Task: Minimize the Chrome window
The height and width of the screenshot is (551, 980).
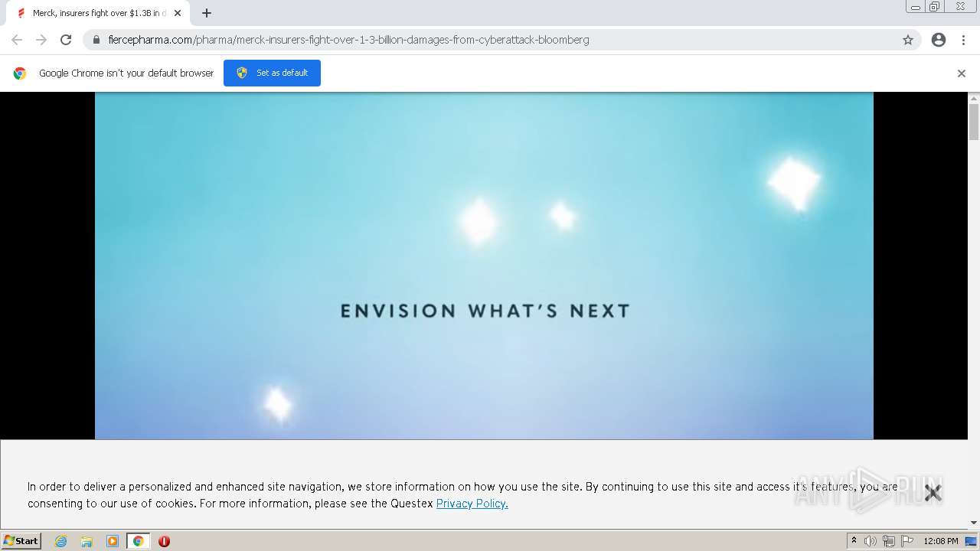Action: pos(916,7)
